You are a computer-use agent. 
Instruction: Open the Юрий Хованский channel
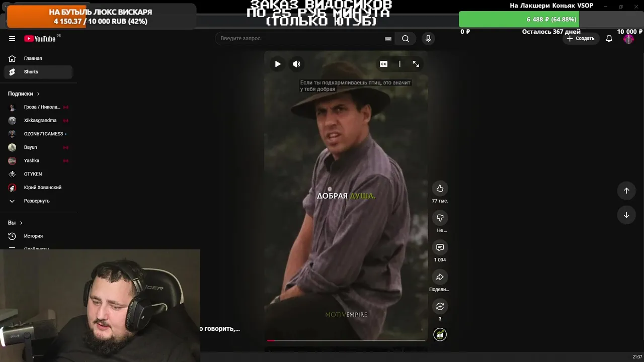pyautogui.click(x=38, y=188)
